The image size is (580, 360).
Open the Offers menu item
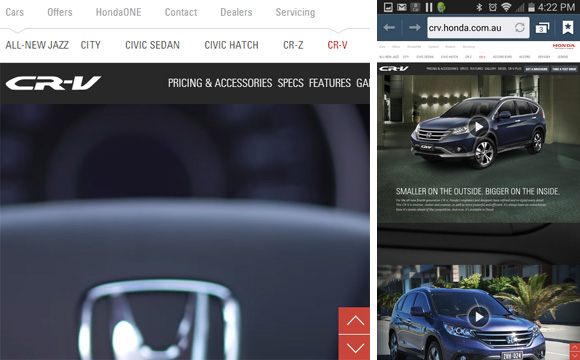tap(60, 12)
